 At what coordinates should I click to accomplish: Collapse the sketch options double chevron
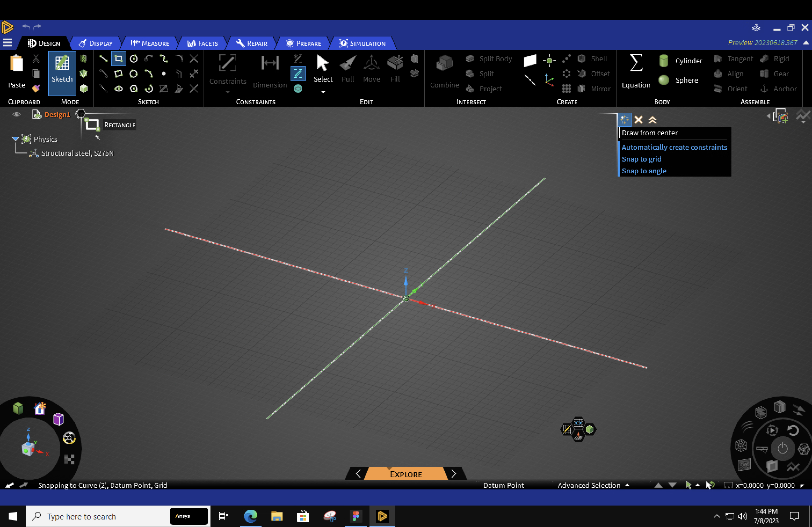coord(652,120)
